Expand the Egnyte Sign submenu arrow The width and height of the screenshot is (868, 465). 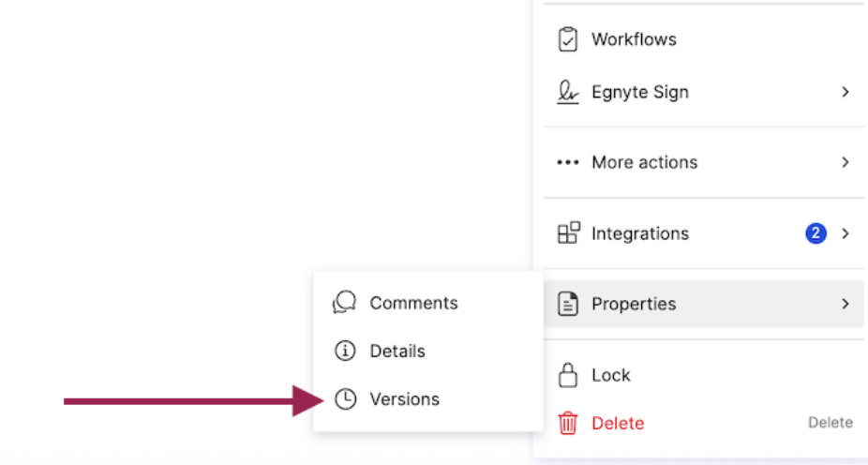coord(845,92)
